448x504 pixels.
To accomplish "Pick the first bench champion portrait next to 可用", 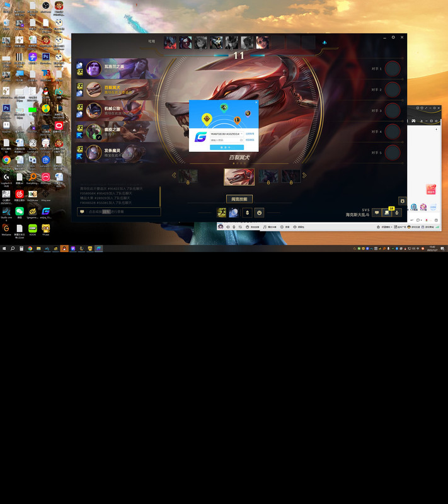I will (x=170, y=42).
